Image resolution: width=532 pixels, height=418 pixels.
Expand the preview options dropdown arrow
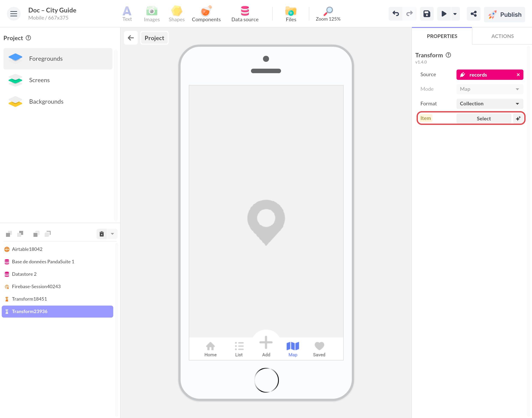pyautogui.click(x=455, y=14)
